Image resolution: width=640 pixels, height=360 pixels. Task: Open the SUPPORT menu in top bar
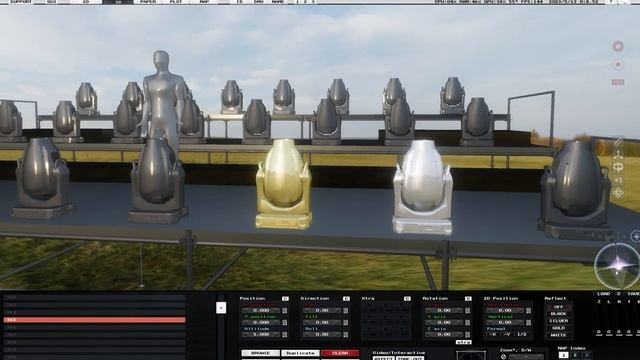tap(20, 2)
